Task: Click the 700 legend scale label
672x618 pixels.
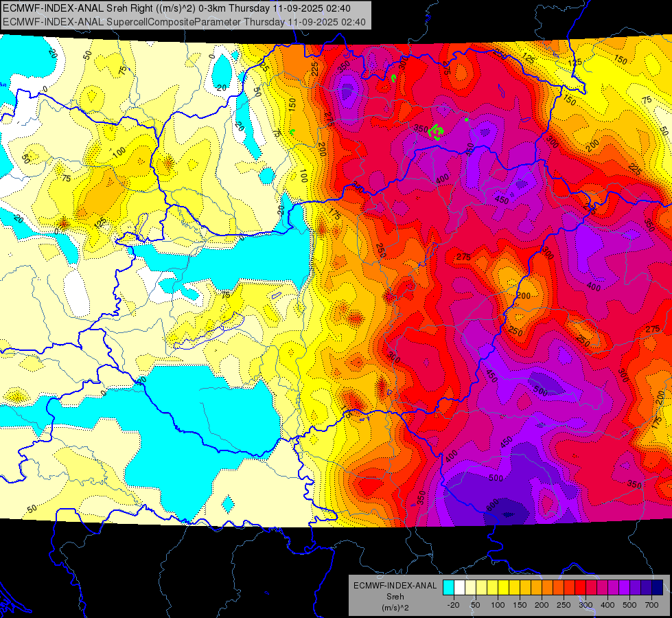Action: (652, 605)
